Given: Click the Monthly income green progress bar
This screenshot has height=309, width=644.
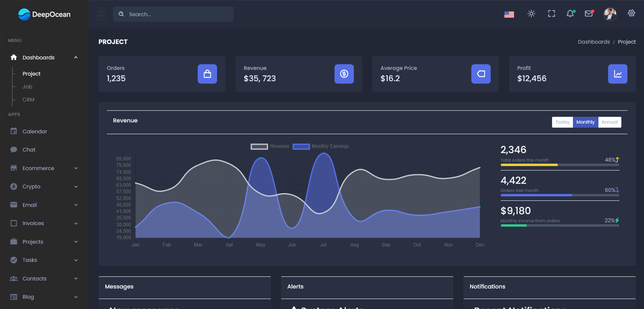Looking at the screenshot, I should pos(559,225).
